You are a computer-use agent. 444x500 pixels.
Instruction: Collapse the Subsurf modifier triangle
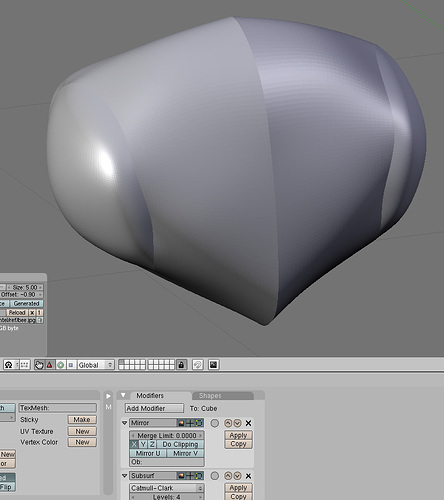click(x=125, y=476)
